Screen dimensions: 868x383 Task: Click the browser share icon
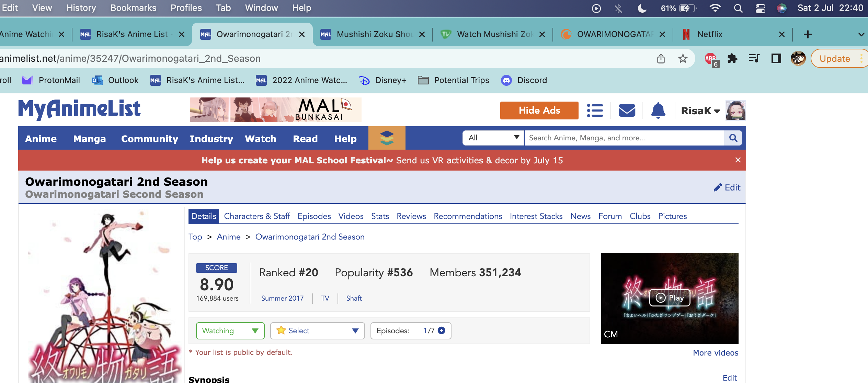point(661,59)
